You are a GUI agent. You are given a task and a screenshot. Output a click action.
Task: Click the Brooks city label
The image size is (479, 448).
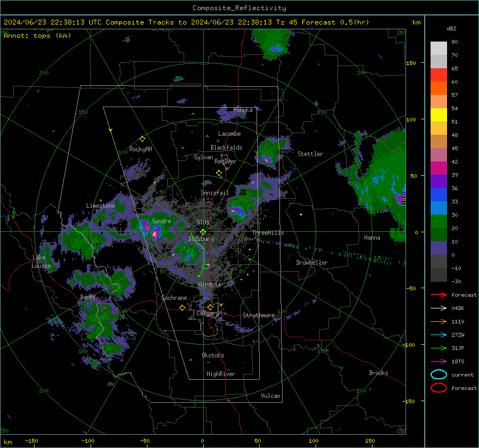[378, 373]
